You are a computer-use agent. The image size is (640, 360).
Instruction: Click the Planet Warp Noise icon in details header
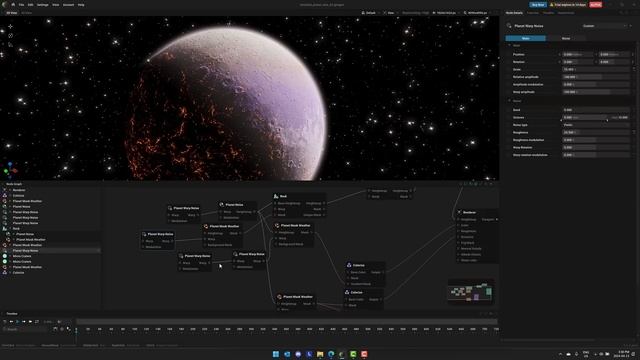click(509, 26)
